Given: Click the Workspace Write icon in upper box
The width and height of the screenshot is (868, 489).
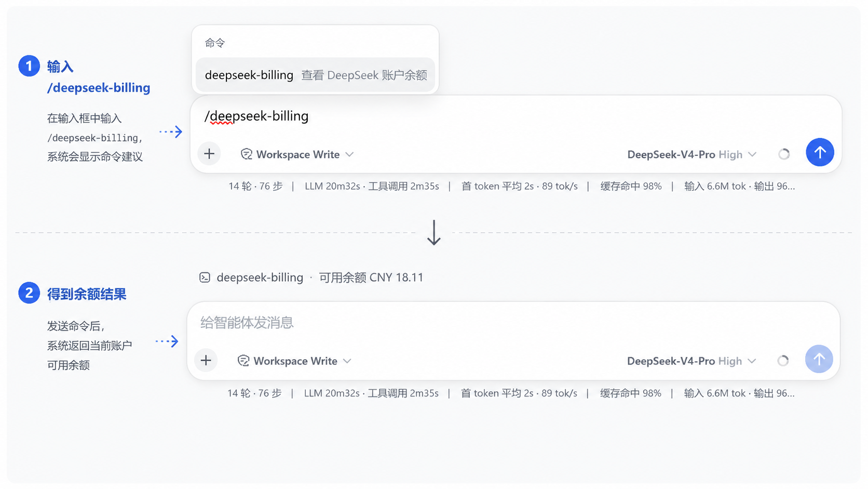Looking at the screenshot, I should coord(247,154).
